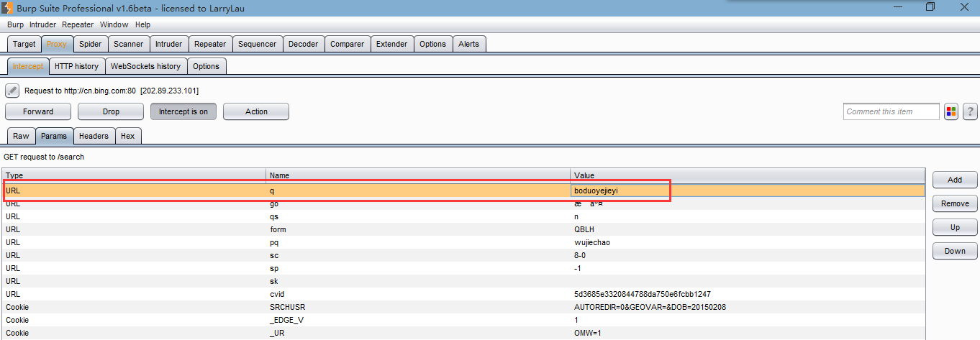Move parameter with the Down button
The image size is (980, 340).
pos(955,251)
